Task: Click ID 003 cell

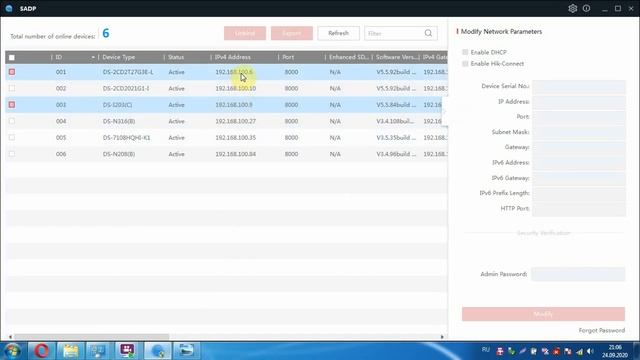Action: pyautogui.click(x=61, y=105)
